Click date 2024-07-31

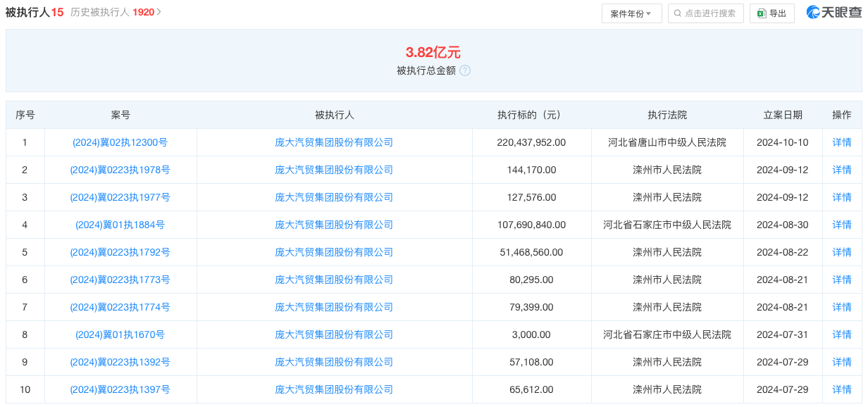[x=783, y=334]
